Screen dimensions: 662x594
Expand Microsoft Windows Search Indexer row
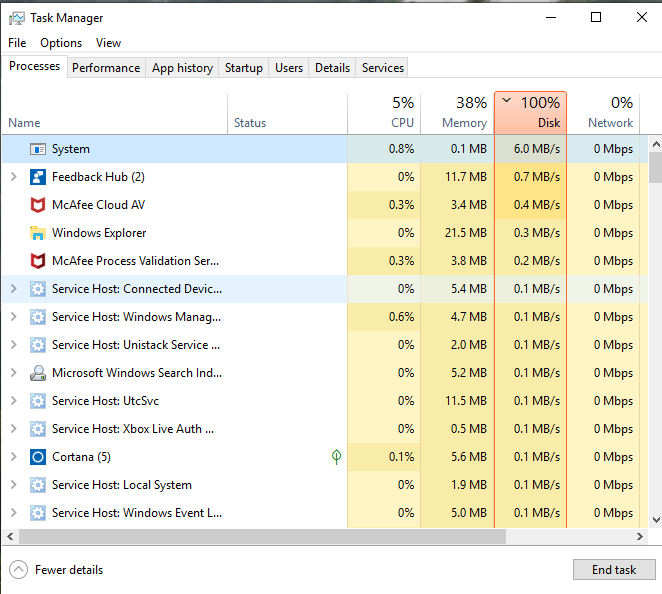[14, 373]
